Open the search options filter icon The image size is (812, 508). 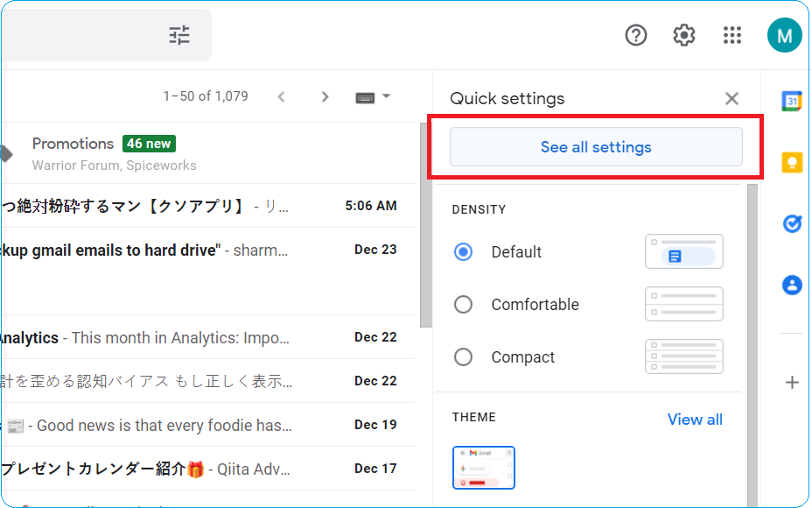point(178,35)
